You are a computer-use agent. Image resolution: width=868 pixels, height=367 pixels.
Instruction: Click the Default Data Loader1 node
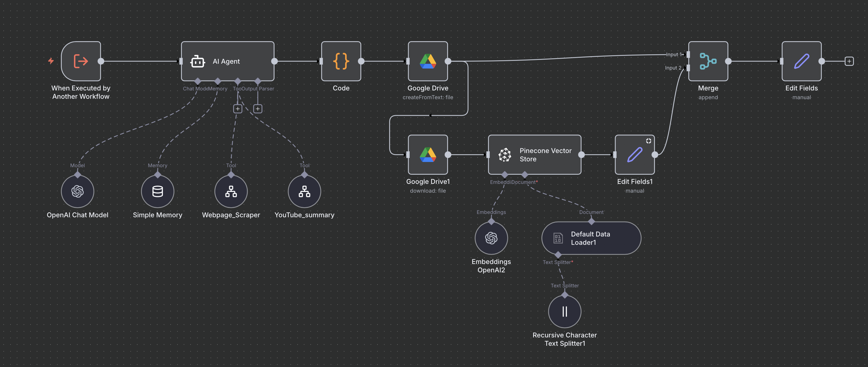pos(591,238)
